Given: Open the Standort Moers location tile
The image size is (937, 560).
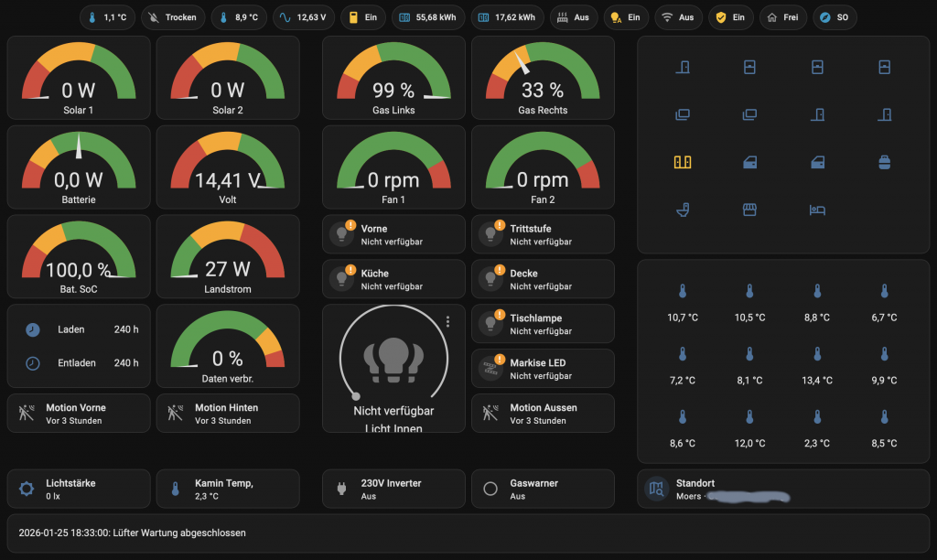Looking at the screenshot, I should tap(783, 489).
